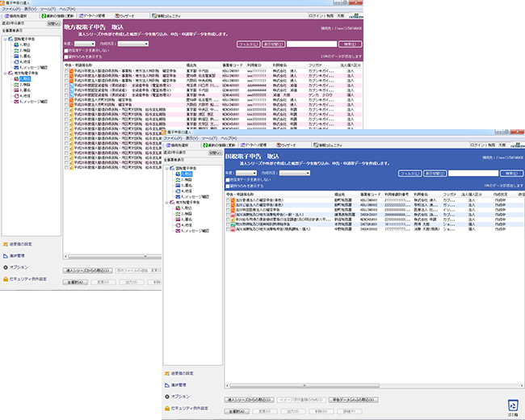525x420 pixels.
Task: Open the ファイル(F) menu in the back window
Action: coord(11,9)
